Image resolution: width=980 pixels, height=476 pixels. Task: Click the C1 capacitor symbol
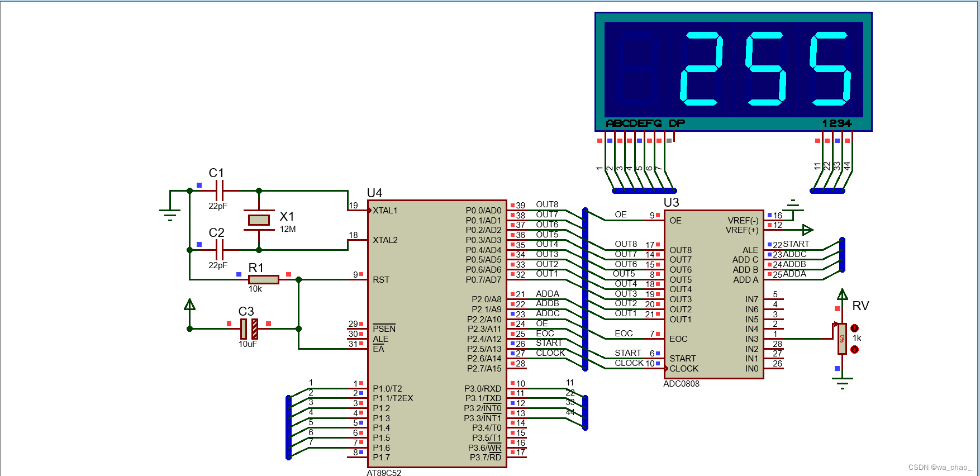pyautogui.click(x=219, y=191)
